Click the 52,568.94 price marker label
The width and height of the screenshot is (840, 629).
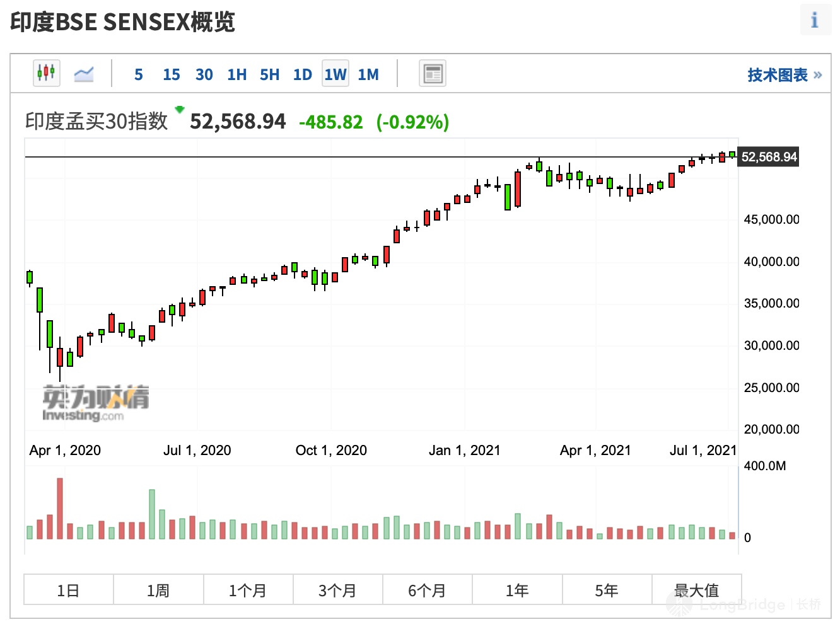tap(768, 157)
